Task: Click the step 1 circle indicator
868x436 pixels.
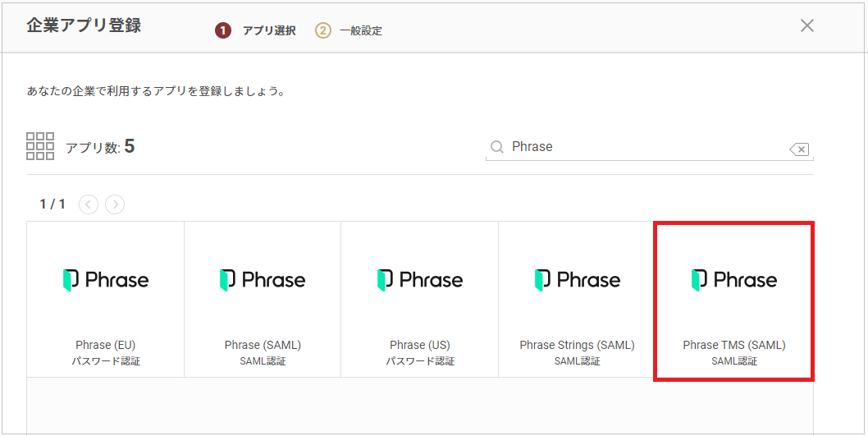Action: tap(222, 30)
